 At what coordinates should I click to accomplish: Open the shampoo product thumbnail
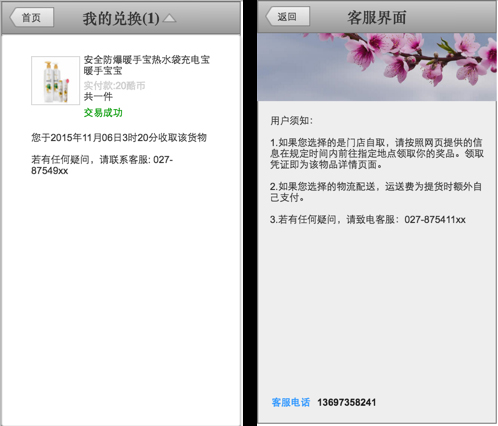tap(55, 80)
